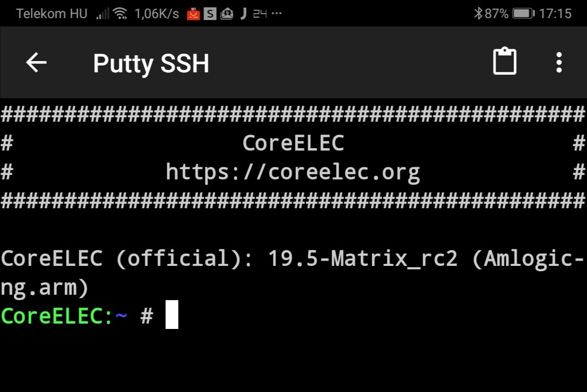Tap the Telekom HU carrier label
Screen dimensions: 587x392
51,14
